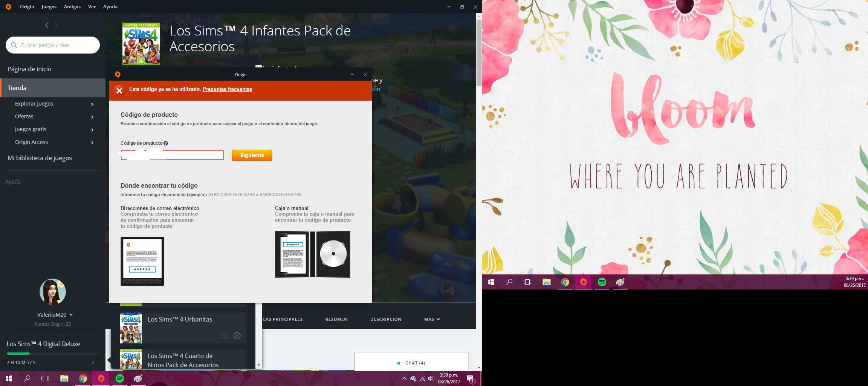Click the Wi-Fi icon in the system tray
The width and height of the screenshot is (868, 386).
tap(423, 378)
